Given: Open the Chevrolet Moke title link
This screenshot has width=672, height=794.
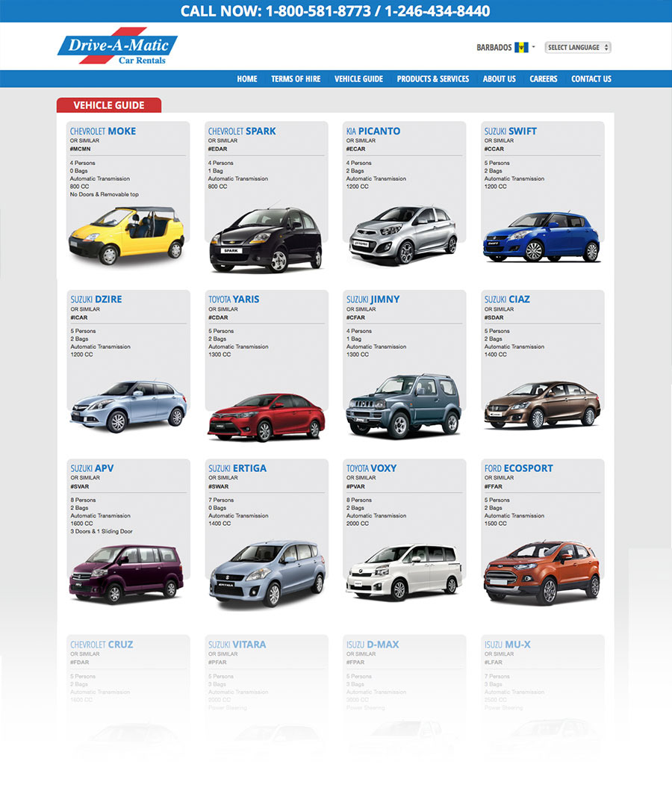Looking at the screenshot, I should coord(103,131).
